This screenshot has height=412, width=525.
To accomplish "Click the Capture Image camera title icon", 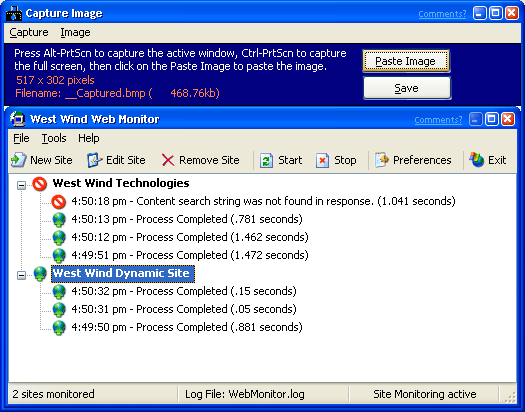I will point(14,13).
